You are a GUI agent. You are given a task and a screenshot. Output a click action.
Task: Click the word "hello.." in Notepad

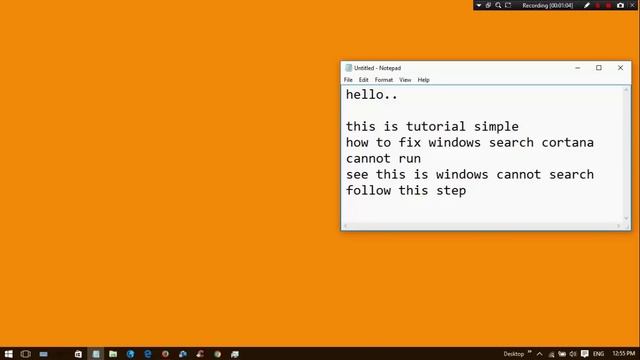(371, 95)
